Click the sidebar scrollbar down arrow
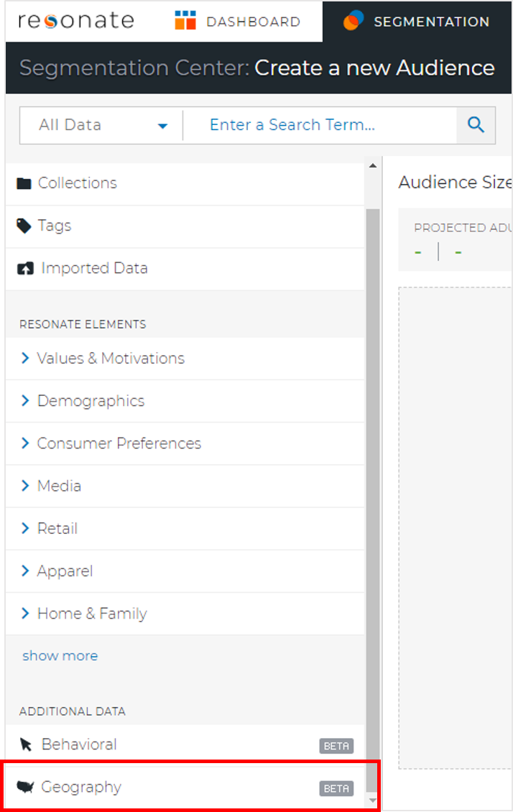The image size is (513, 812). [x=373, y=801]
